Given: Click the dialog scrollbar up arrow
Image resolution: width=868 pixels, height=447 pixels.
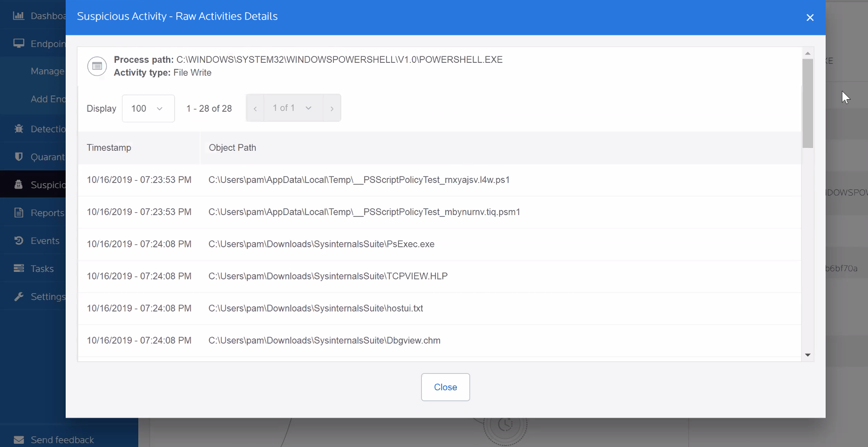Looking at the screenshot, I should click(x=808, y=53).
